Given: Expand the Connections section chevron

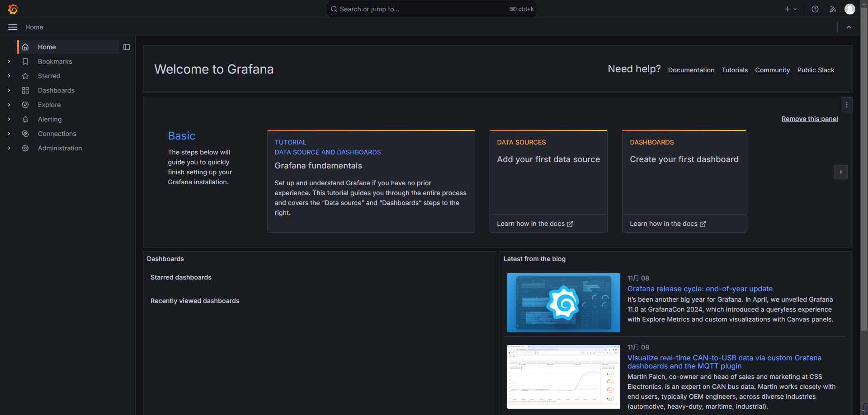Looking at the screenshot, I should pyautogui.click(x=9, y=134).
